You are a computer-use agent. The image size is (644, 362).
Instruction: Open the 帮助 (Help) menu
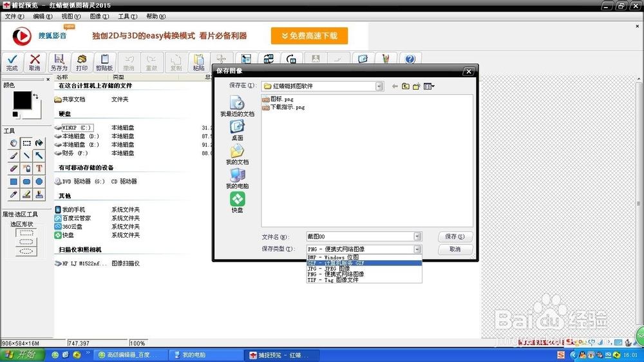[156, 17]
